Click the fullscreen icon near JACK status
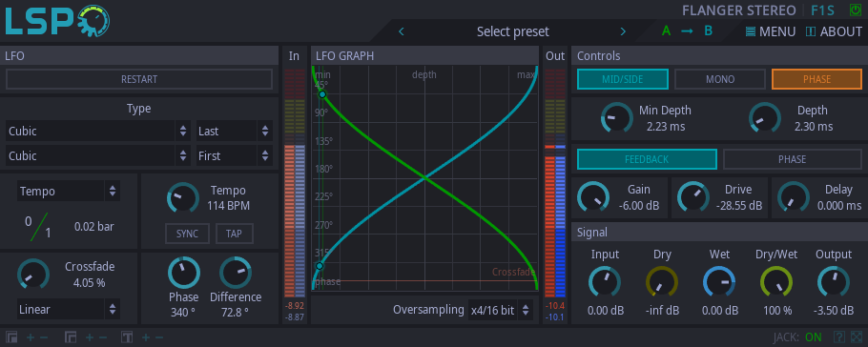Image resolution: width=868 pixels, height=347 pixels. pyautogui.click(x=857, y=337)
